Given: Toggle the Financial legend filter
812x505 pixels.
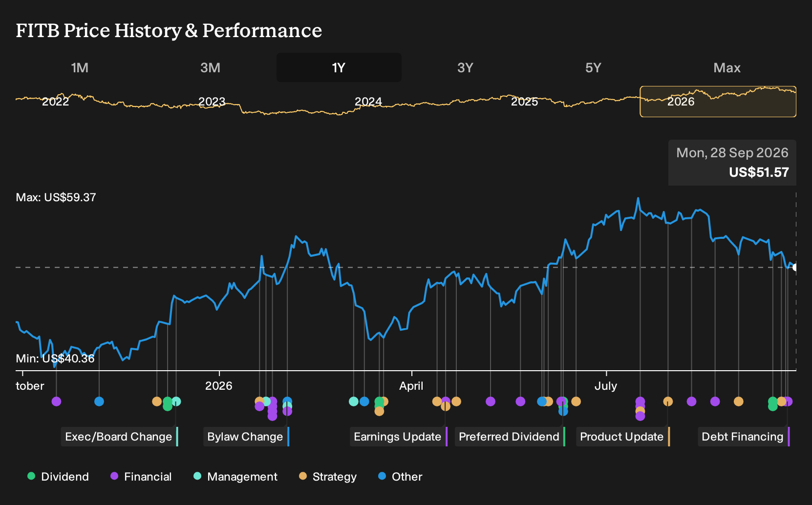Looking at the screenshot, I should pyautogui.click(x=141, y=477).
